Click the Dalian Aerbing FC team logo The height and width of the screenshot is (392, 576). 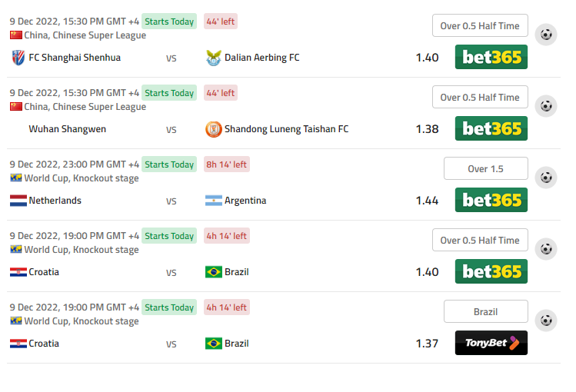point(214,58)
